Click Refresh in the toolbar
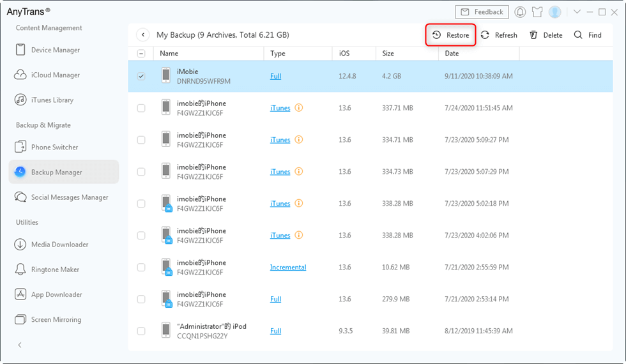The height and width of the screenshot is (364, 626). [499, 35]
